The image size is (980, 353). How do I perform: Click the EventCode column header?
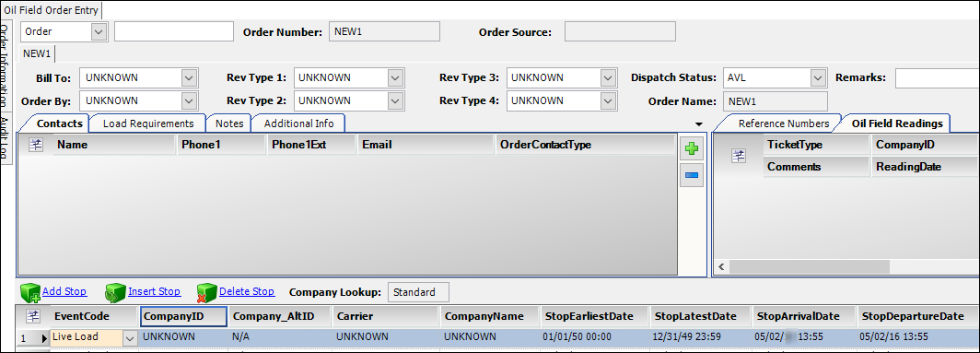click(93, 316)
